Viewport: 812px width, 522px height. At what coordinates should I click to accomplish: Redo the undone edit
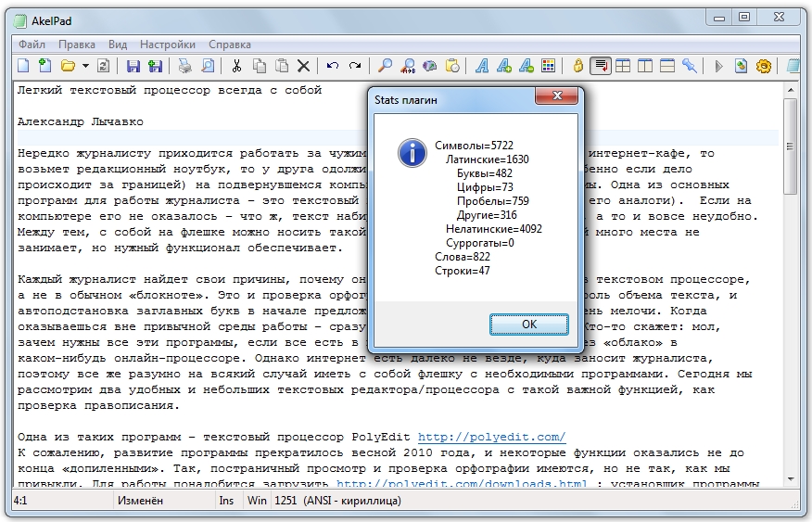[355, 66]
